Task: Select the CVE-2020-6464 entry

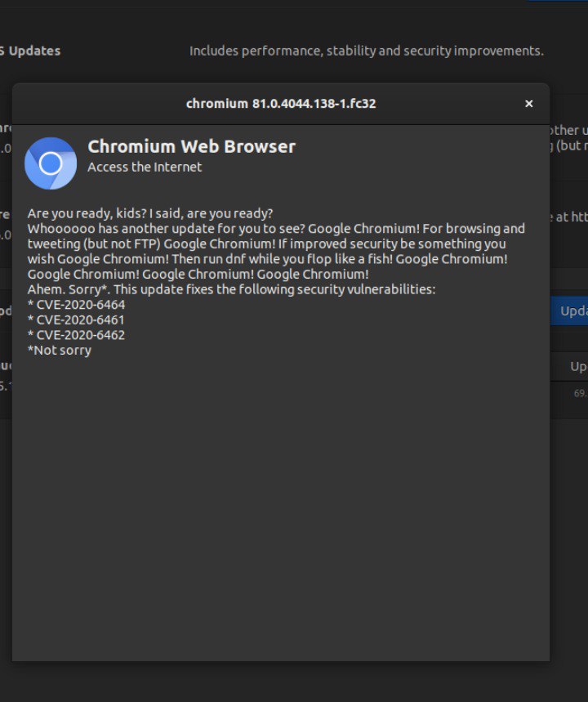Action: pos(77,305)
